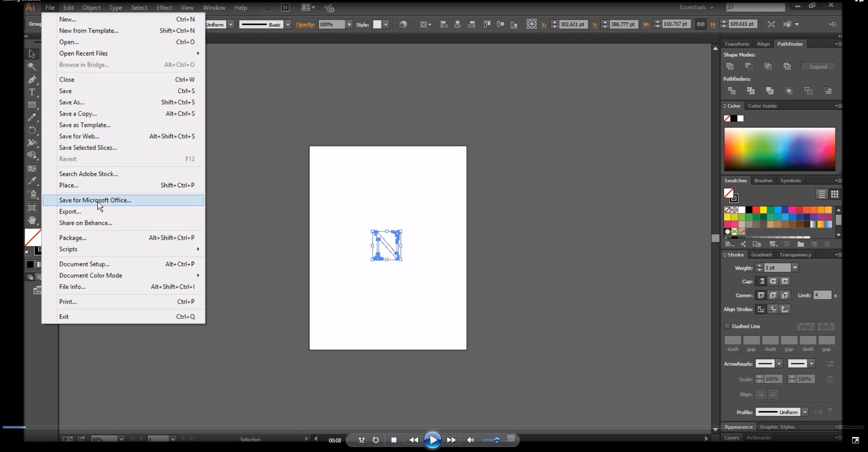Open the Essentials workspace dropdown
Viewport: 868px width, 452px height.
696,7
